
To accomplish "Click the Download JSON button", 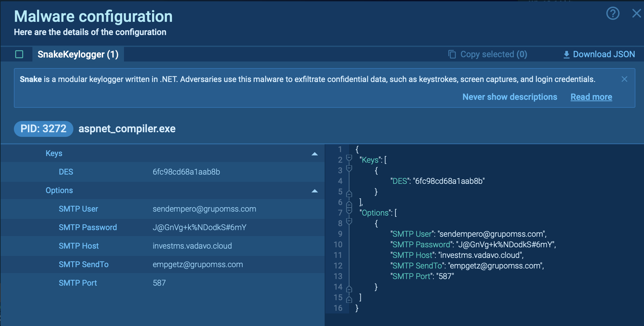I will (603, 54).
